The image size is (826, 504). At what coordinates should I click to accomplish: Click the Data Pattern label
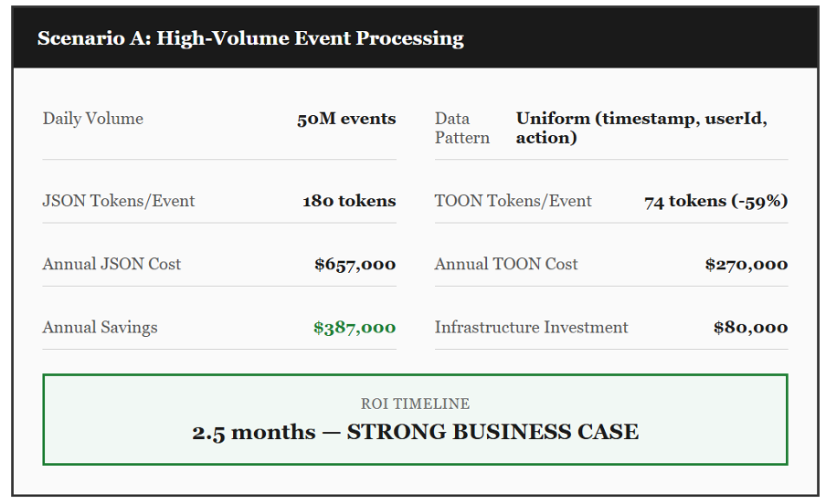[x=462, y=128]
